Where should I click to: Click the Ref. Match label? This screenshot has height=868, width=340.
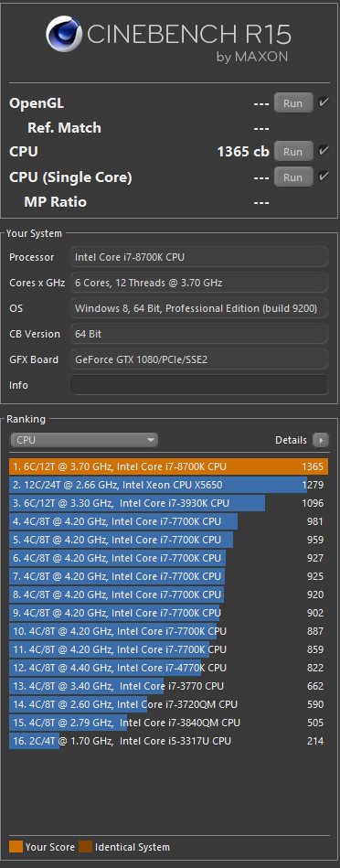64,128
